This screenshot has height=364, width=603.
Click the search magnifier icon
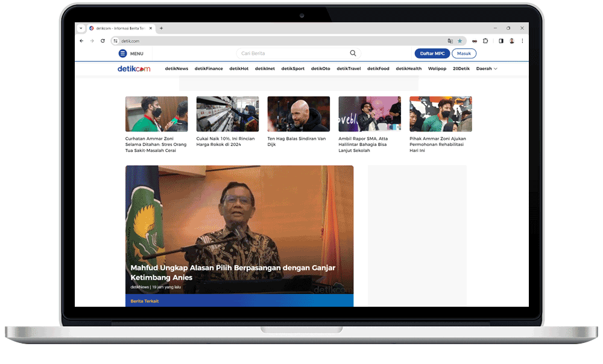[x=353, y=54]
